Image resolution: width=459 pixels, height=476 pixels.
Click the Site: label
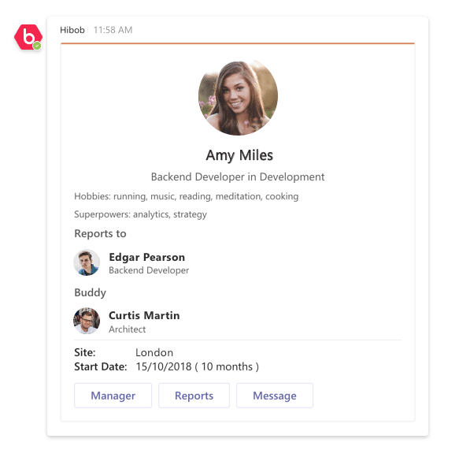coord(85,353)
